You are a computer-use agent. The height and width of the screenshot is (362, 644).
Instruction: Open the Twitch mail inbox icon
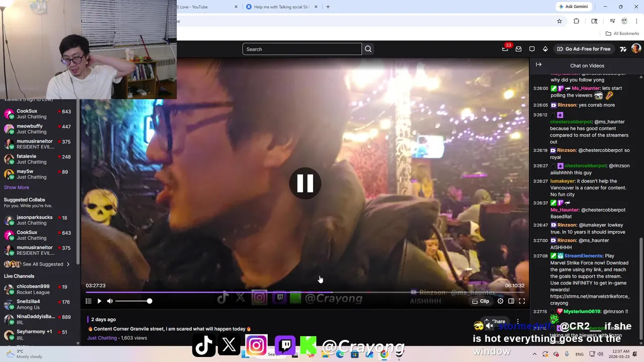pyautogui.click(x=518, y=49)
